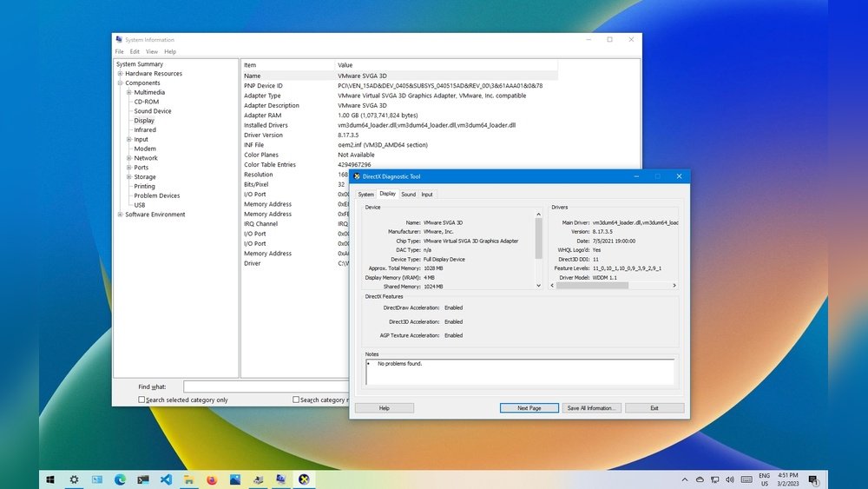The image size is (868, 489).
Task: Open Settings gear from the taskbar
Action: [74, 479]
